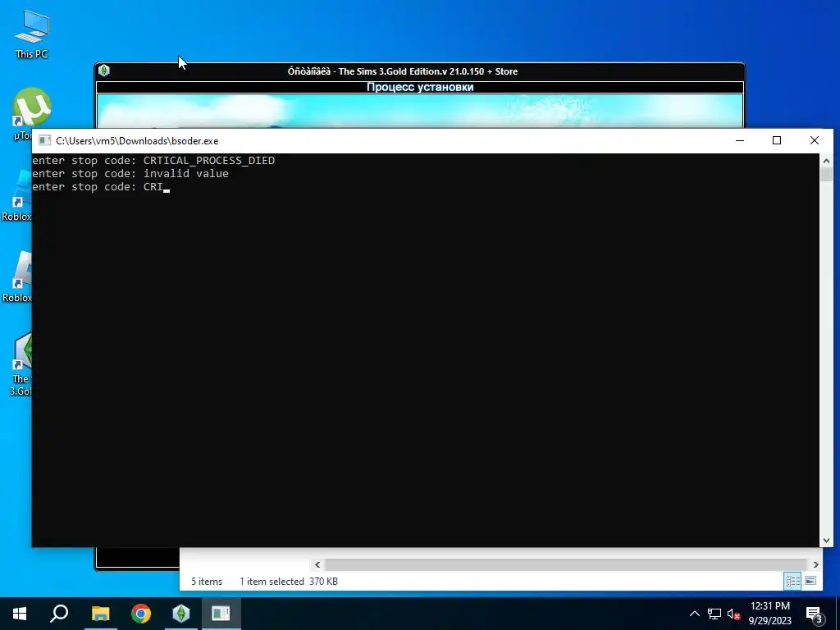Click the Sims 3 Gold Edition title bar
Screen dimensions: 840x630
coord(419,71)
